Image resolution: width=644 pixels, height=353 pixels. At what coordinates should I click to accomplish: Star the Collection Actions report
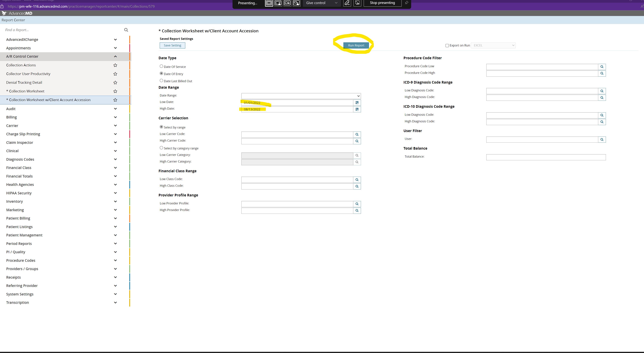pos(115,65)
